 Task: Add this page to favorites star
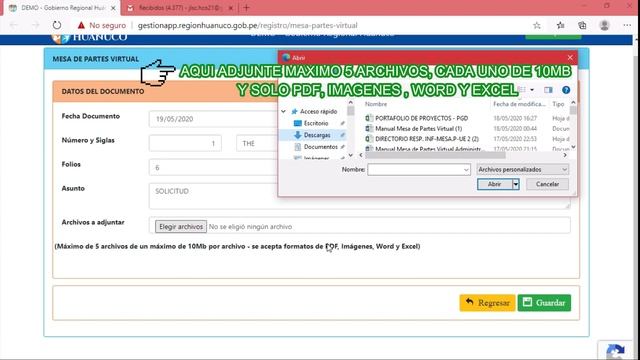point(537,25)
